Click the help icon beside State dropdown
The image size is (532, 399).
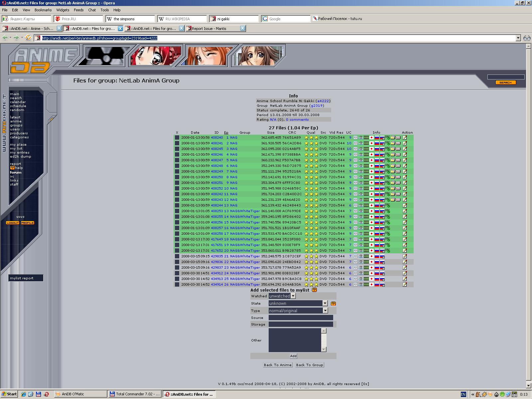(x=333, y=303)
